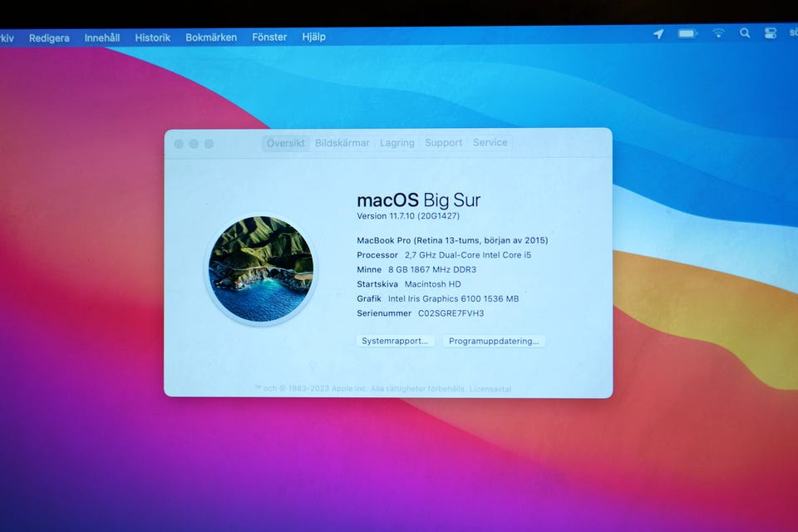Open the Bokmärken menu
Image resolution: width=798 pixels, height=532 pixels.
point(210,37)
